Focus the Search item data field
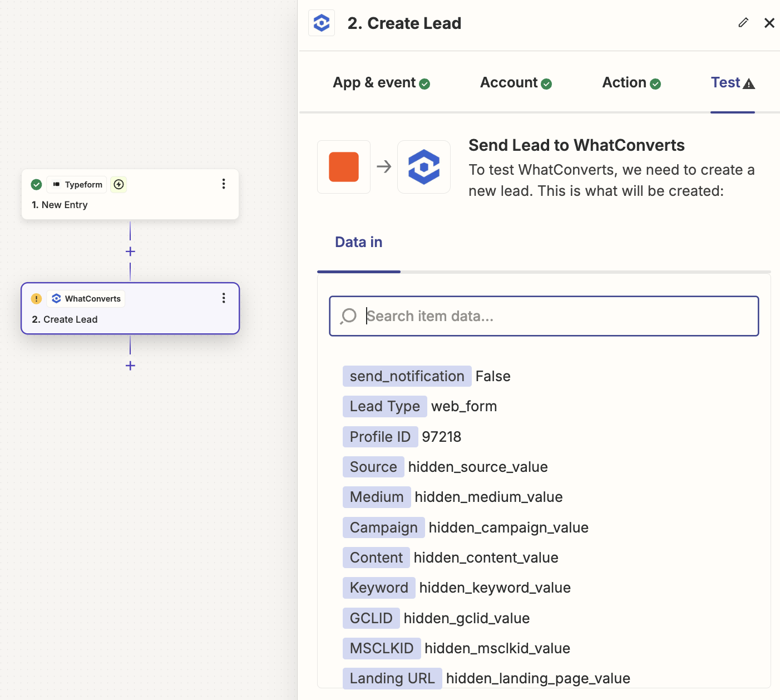The image size is (780, 700). [544, 316]
